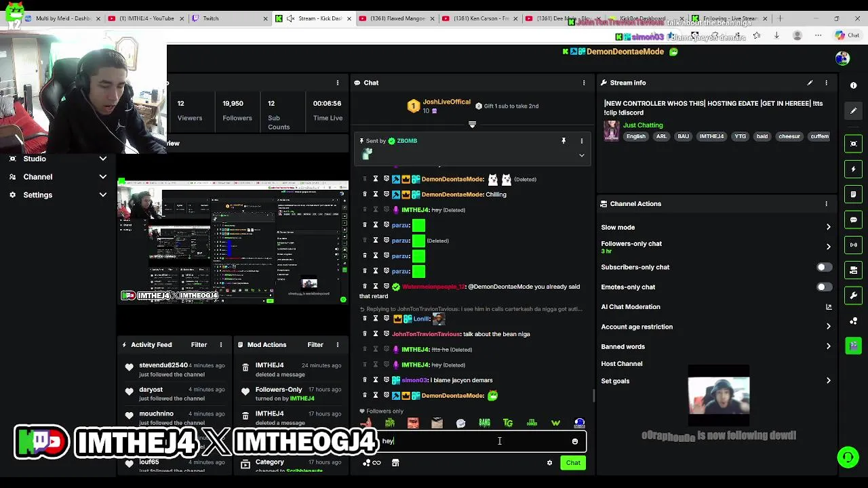This screenshot has width=868, height=488.
Task: Open Channel Actions panel three-dot menu
Action: pyautogui.click(x=826, y=203)
